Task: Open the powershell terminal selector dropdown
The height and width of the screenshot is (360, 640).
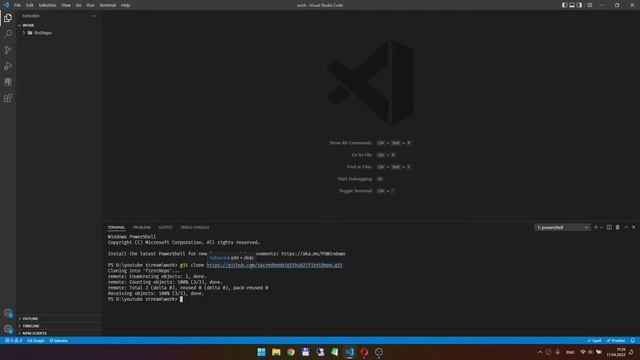Action: point(562,227)
